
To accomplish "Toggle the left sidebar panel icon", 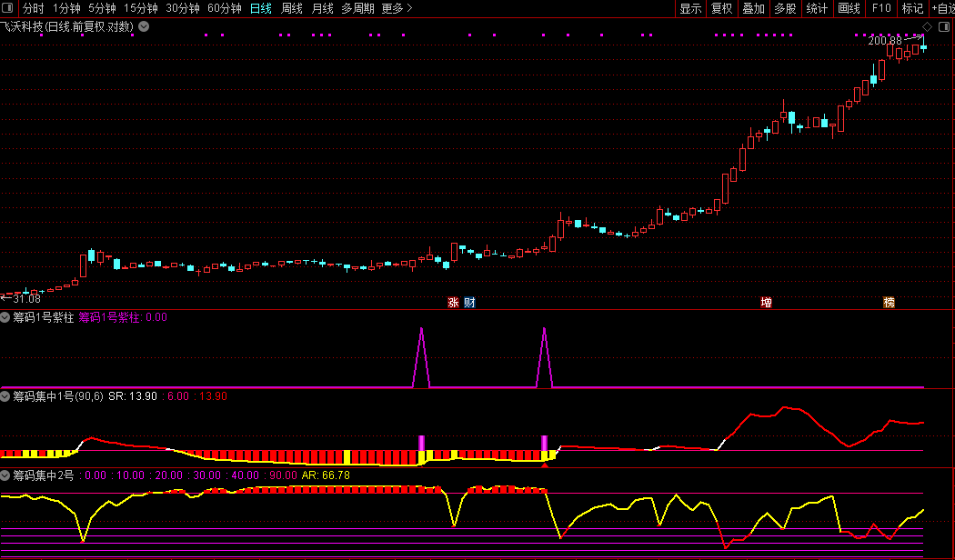I will tap(11, 9).
